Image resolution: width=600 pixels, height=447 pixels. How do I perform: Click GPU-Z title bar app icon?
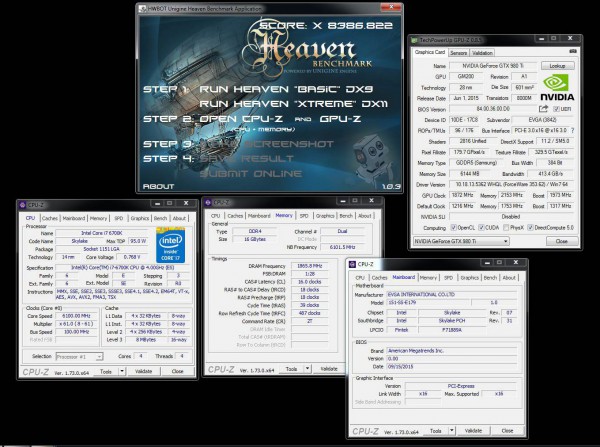click(x=414, y=40)
